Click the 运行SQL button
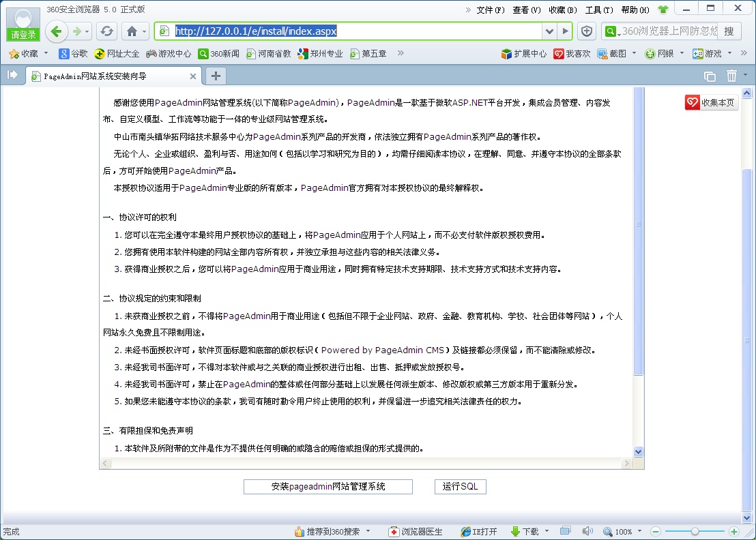 tap(460, 487)
